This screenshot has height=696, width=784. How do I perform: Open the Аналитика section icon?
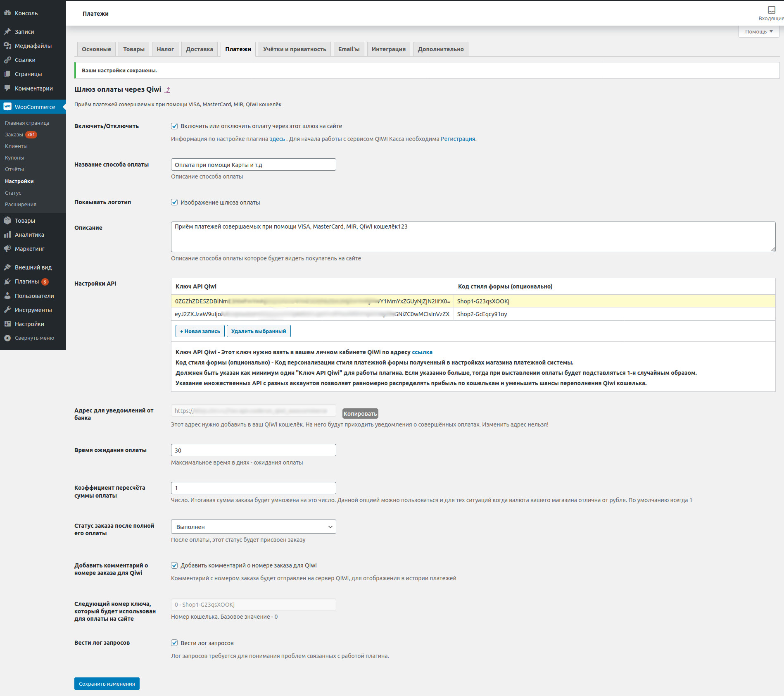[x=7, y=234]
